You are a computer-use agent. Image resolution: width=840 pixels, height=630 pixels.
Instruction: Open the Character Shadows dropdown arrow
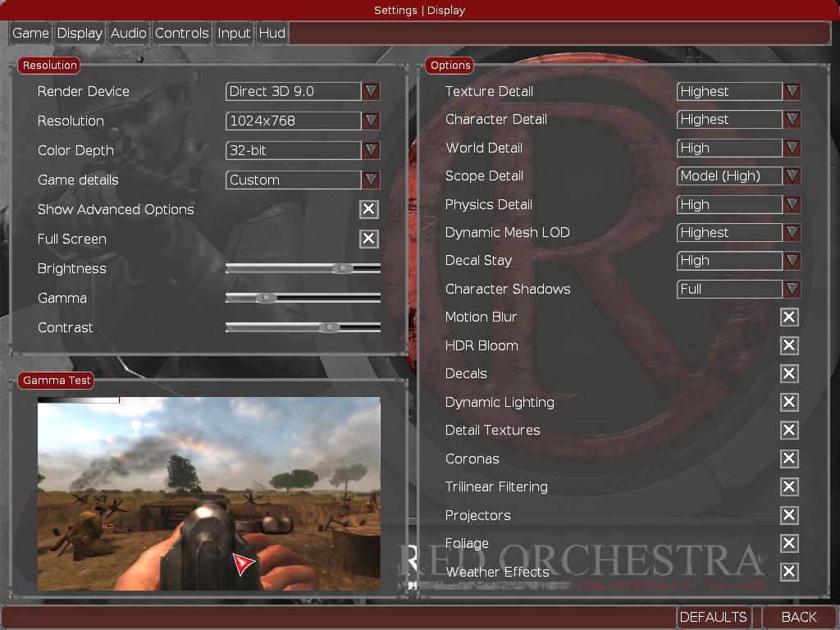(792, 289)
